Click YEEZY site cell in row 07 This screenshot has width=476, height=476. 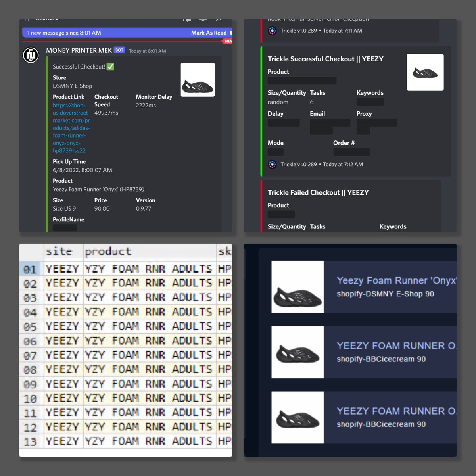pyautogui.click(x=63, y=355)
